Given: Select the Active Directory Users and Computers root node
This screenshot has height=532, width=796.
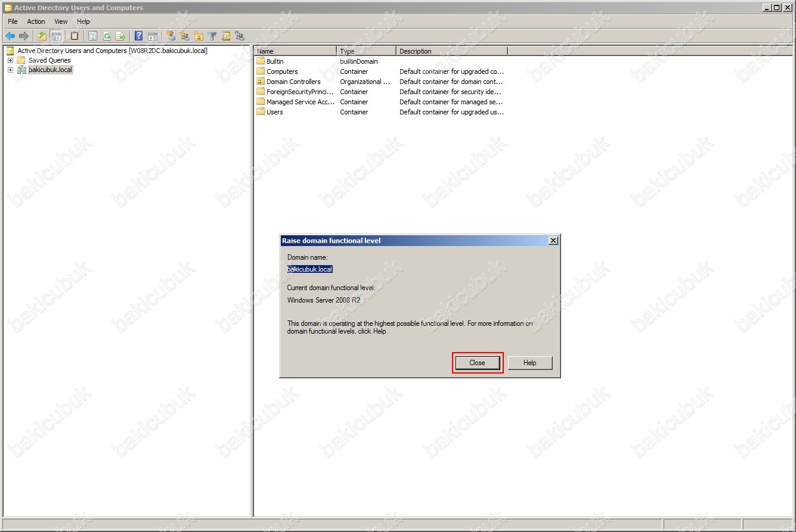Looking at the screenshot, I should pyautogui.click(x=112, y=51).
